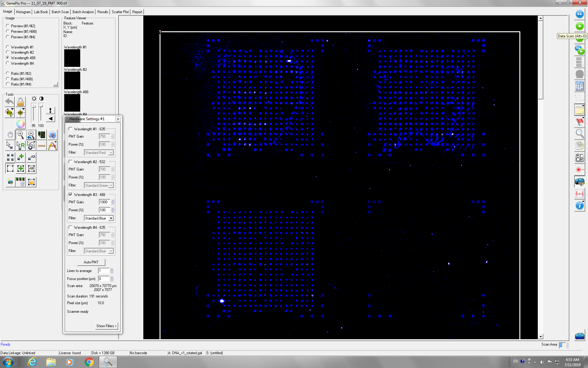Select the Ratio (#1/#2) radio button
588x368 pixels.
coord(8,73)
